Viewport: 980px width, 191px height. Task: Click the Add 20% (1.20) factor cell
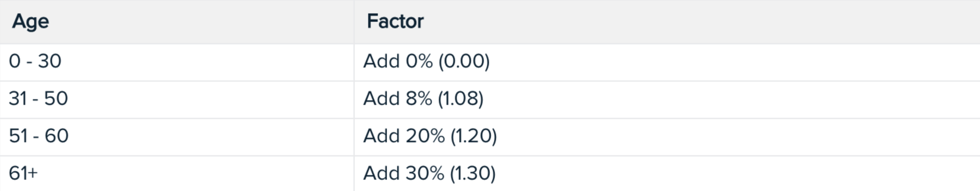coord(667,137)
